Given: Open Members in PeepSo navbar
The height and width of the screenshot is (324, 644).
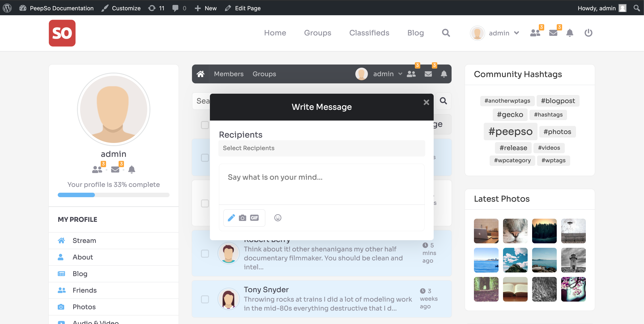Looking at the screenshot, I should 228,74.
